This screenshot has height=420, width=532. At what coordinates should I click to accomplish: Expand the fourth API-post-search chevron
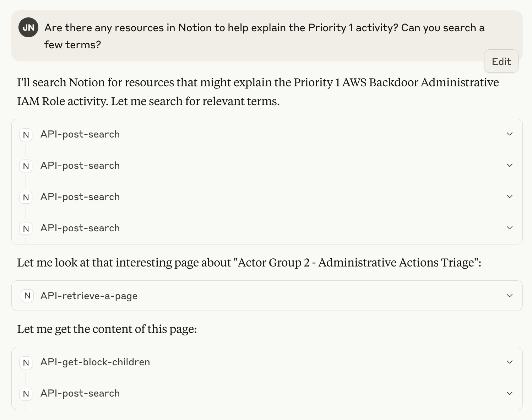pyautogui.click(x=510, y=228)
